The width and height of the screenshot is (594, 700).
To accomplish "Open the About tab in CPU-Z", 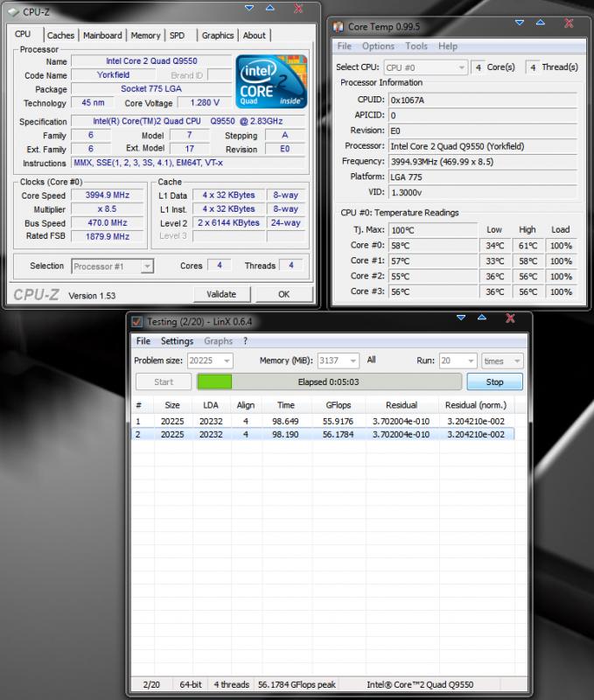I will [x=254, y=35].
